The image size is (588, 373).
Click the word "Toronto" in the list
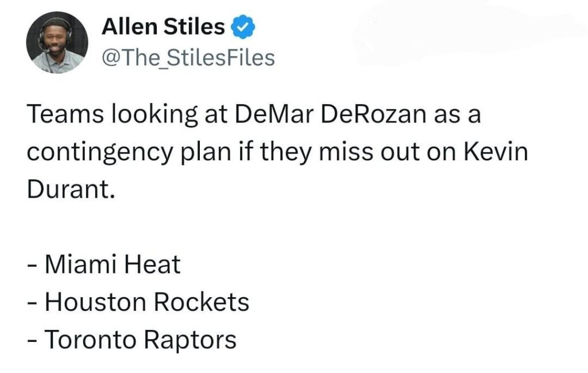90,339
